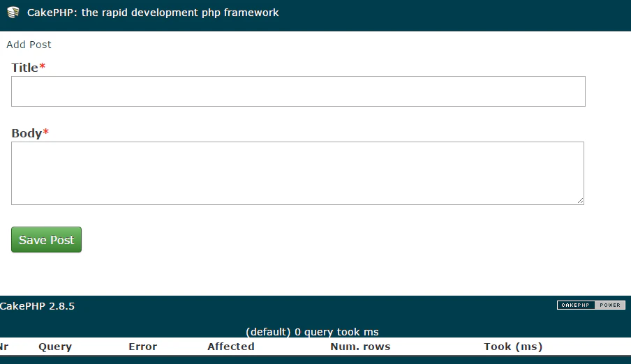
Task: Focus the Title input field
Action: pyautogui.click(x=298, y=91)
